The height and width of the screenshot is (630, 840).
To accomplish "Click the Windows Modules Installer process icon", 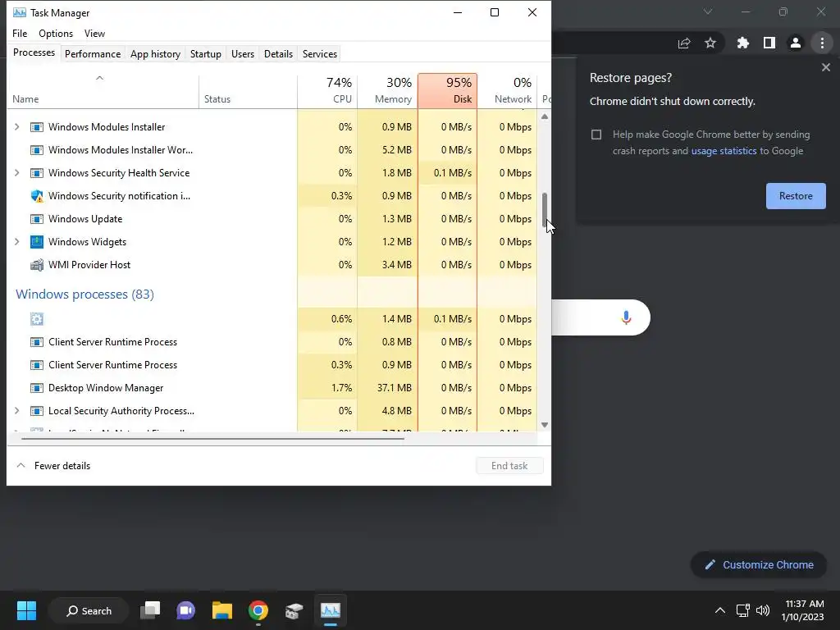I will pos(36,127).
